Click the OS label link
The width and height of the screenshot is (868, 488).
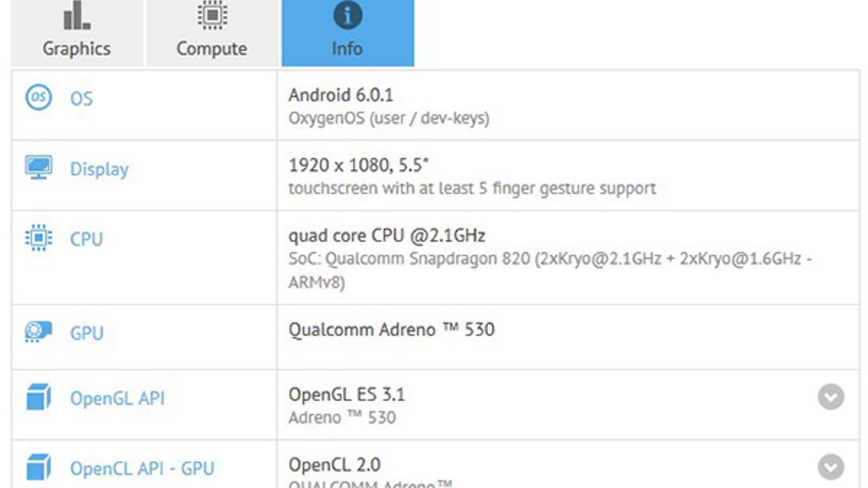(x=81, y=99)
